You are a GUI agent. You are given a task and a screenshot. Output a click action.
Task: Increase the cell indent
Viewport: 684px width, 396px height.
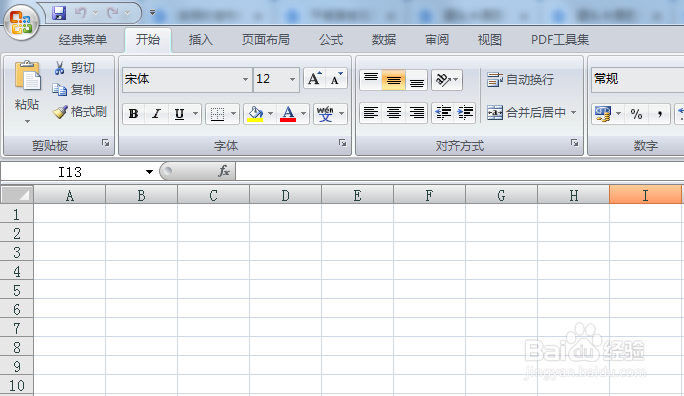[x=465, y=113]
